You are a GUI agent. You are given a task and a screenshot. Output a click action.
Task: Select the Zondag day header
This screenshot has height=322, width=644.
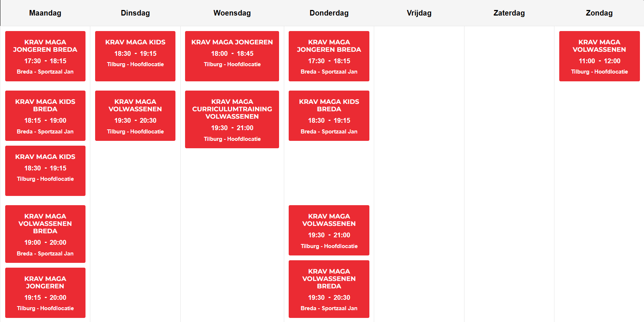(x=599, y=13)
